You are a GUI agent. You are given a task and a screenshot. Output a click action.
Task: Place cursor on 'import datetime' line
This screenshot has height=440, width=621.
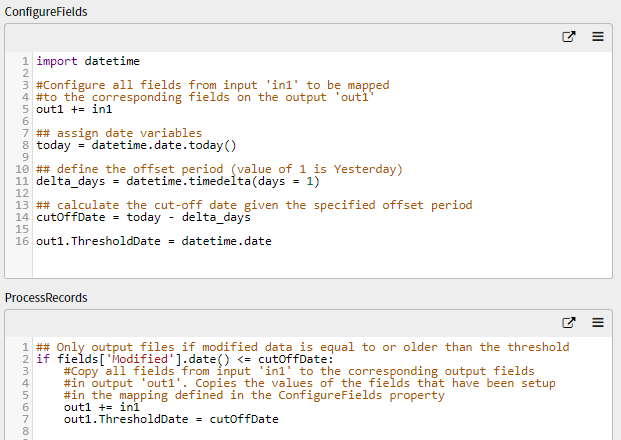[88, 61]
